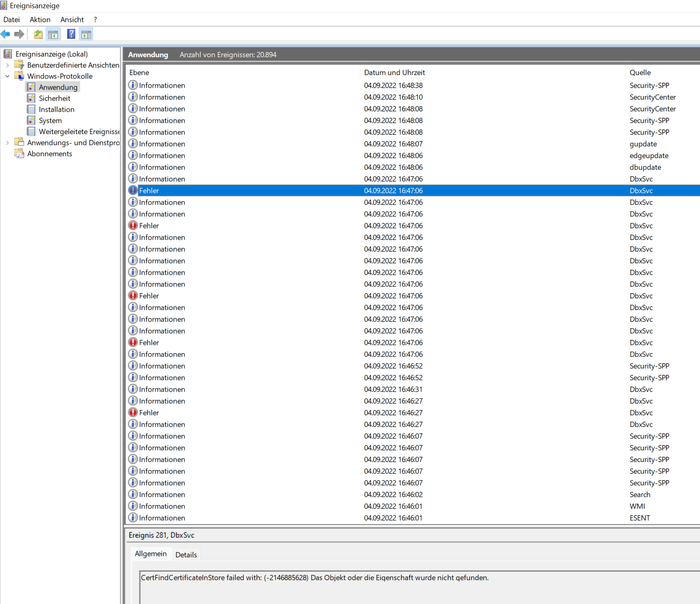Click 'Anzahl von Ereignissen: 20.894' text
The width and height of the screenshot is (700, 604).
coord(228,55)
